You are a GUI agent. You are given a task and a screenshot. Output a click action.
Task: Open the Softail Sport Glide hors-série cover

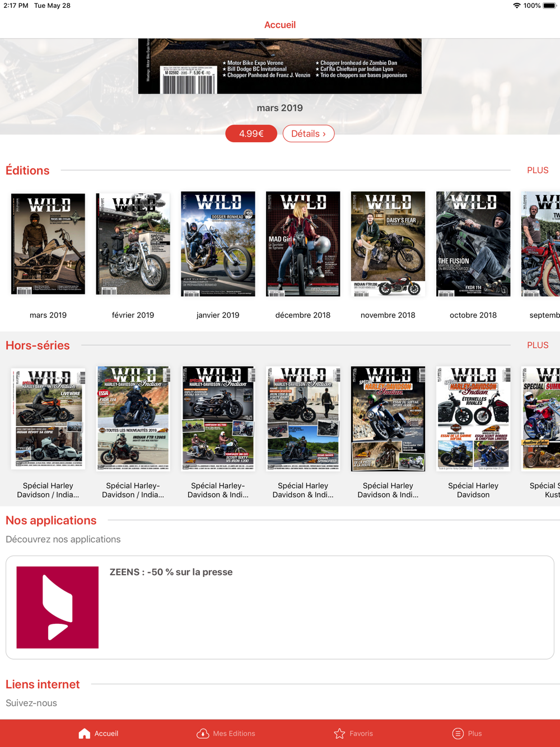point(388,419)
